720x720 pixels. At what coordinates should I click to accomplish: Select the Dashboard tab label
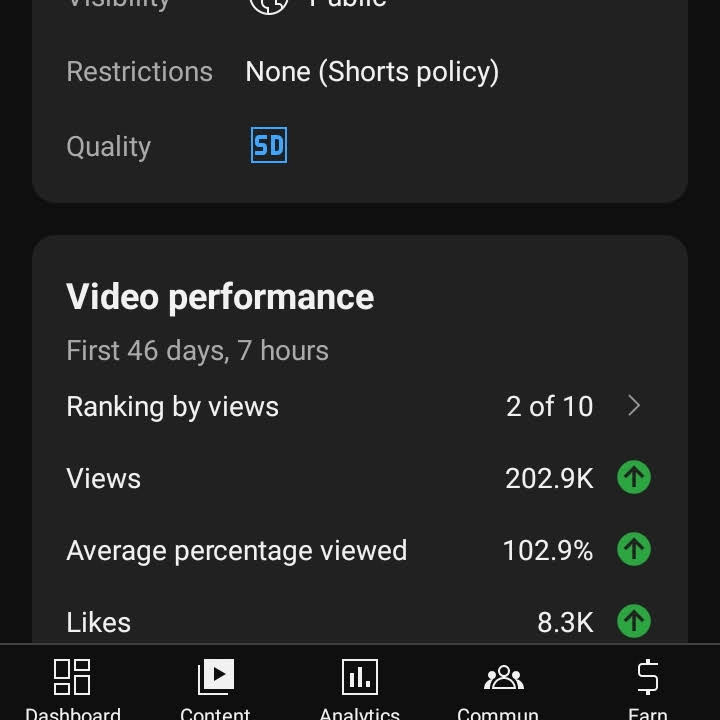[x=73, y=713]
